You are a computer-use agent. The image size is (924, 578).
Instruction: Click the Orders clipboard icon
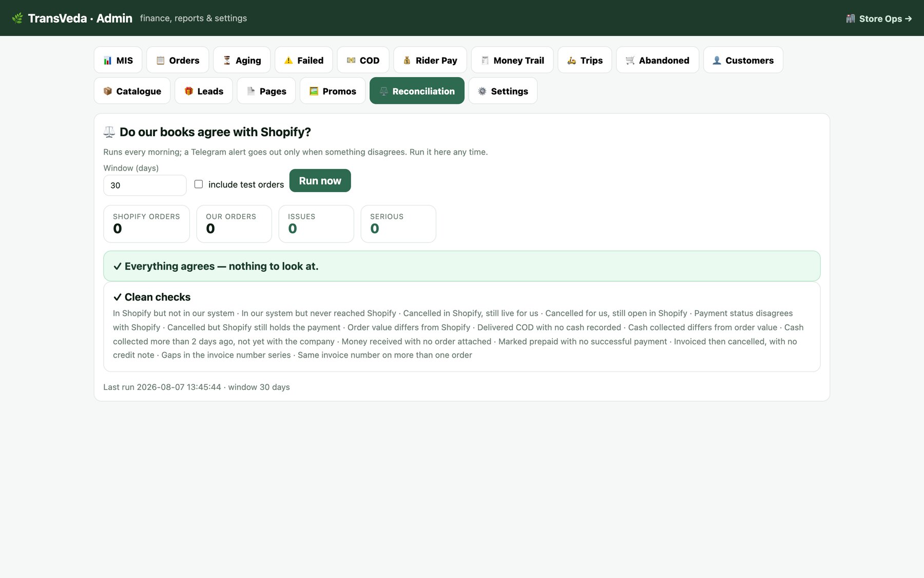pyautogui.click(x=161, y=61)
